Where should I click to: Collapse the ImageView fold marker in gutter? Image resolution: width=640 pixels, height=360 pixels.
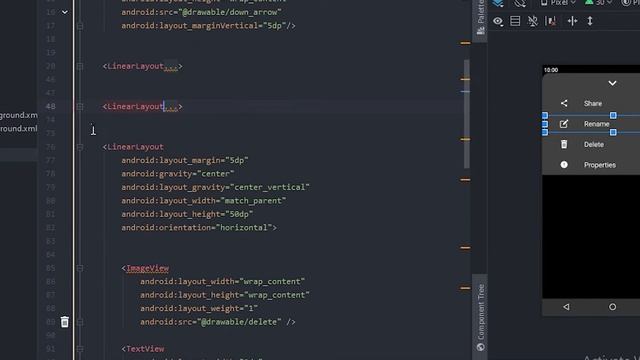[80, 268]
